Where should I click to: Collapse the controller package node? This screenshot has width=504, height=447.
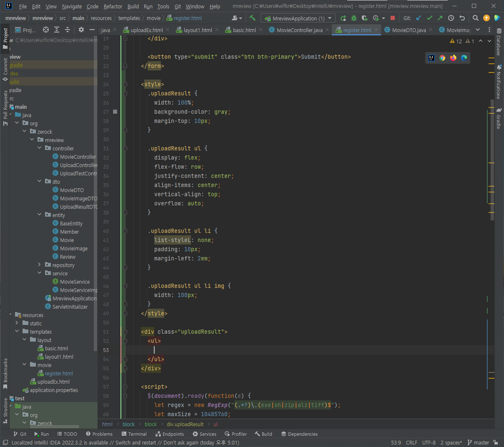tap(40, 148)
